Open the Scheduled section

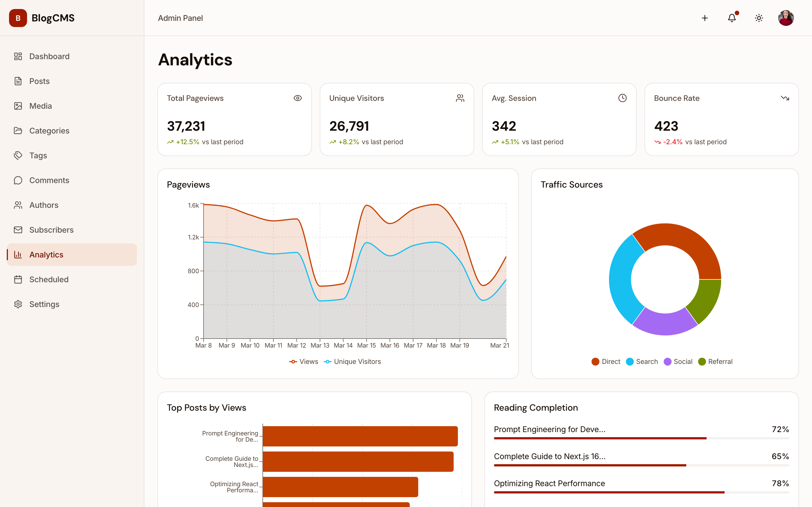click(x=49, y=279)
